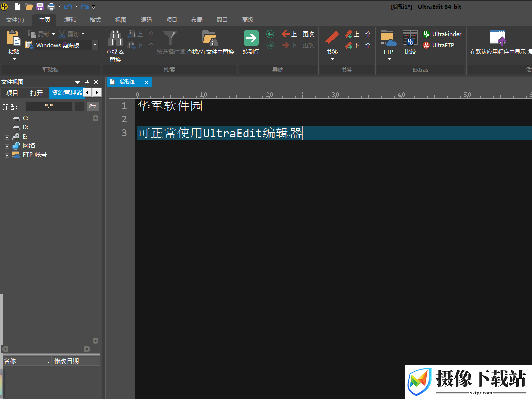Click the apply filter arrow button
The image size is (532, 399).
point(79,106)
